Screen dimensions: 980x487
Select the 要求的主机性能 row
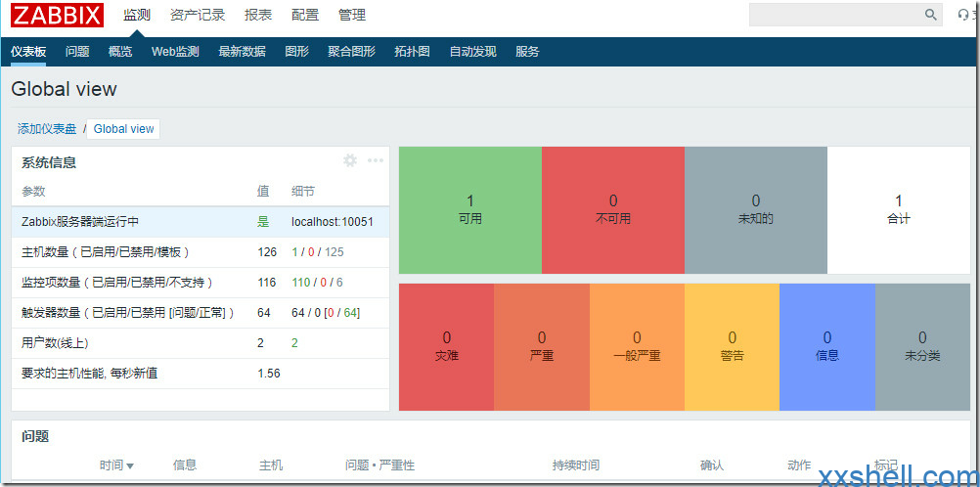pyautogui.click(x=200, y=374)
